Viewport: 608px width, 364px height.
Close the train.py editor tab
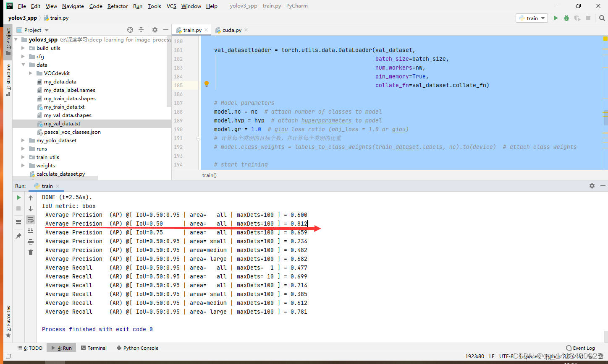pos(206,30)
